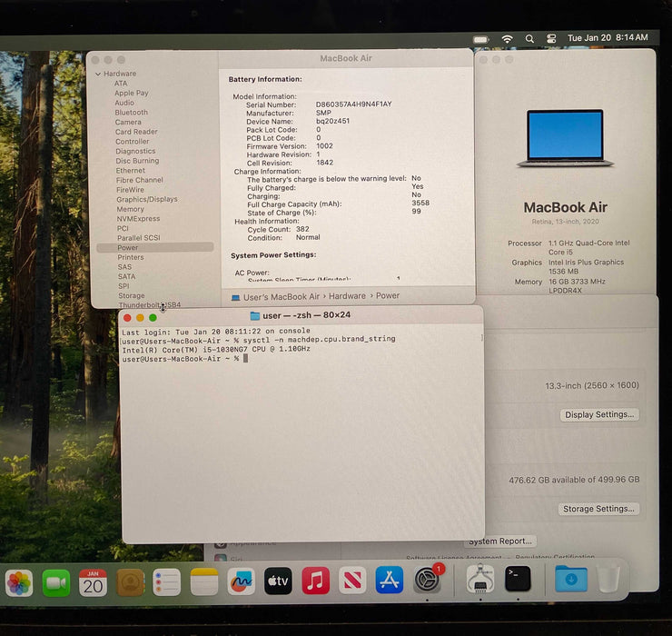Launch Freeform from the Dock
This screenshot has width=672, height=636.
coord(241,581)
